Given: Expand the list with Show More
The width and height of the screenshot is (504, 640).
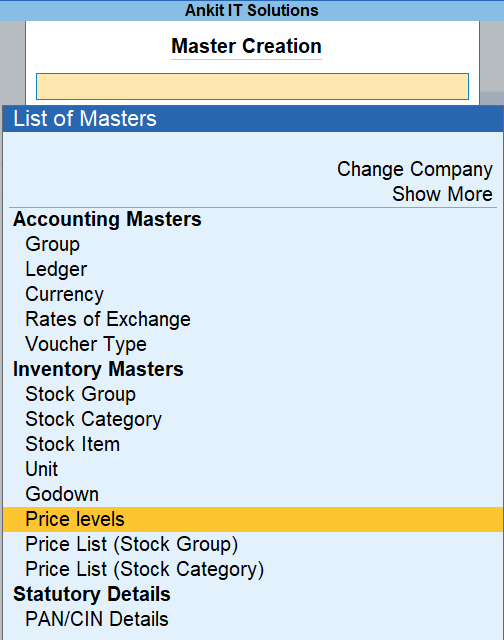Looking at the screenshot, I should pyautogui.click(x=442, y=194).
